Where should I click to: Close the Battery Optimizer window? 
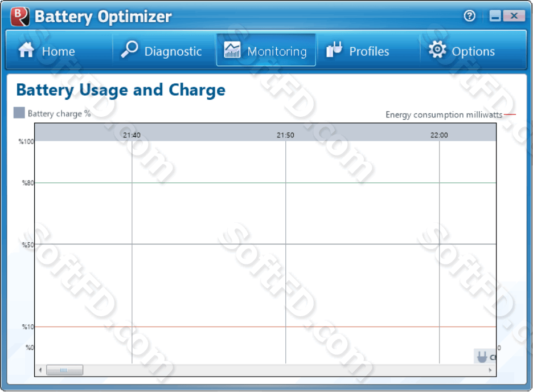click(x=514, y=15)
